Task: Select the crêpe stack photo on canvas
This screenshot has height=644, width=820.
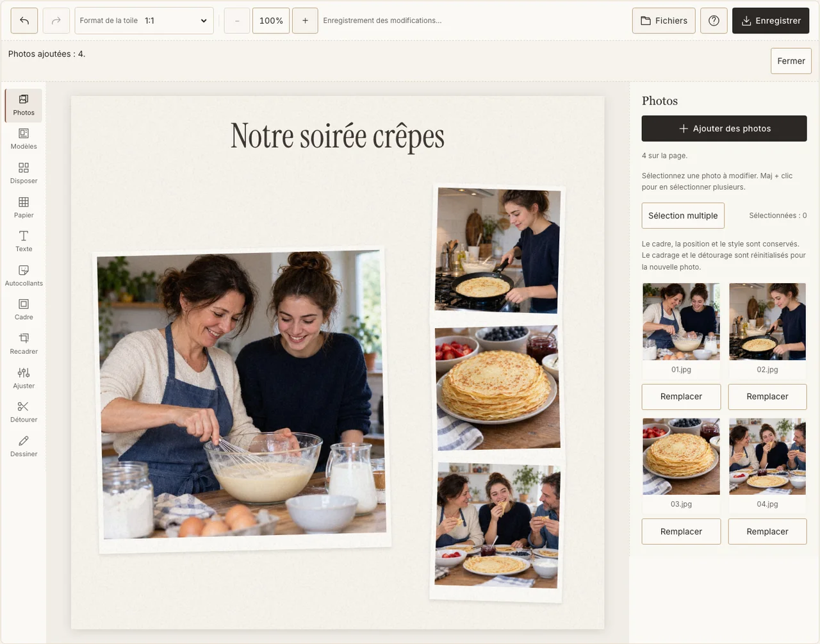Action: coord(497,388)
